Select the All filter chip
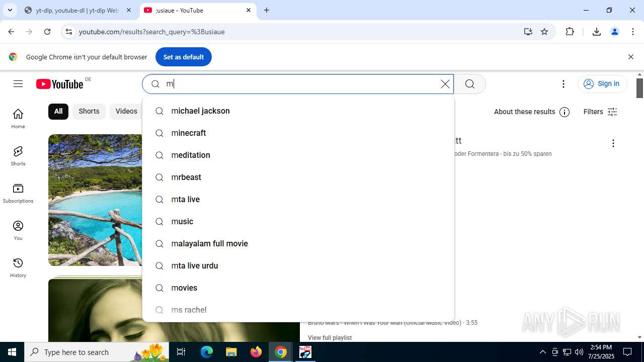 pos(58,111)
